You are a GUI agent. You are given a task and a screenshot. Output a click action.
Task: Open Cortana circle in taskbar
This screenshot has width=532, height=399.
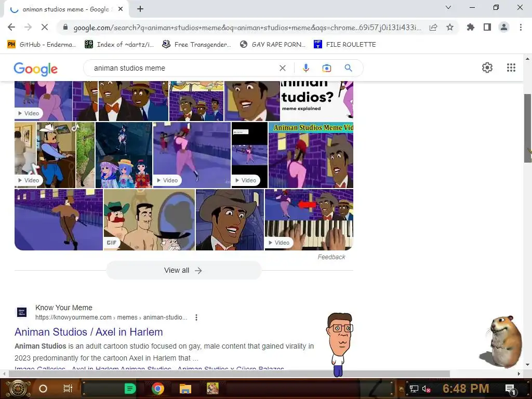43,389
